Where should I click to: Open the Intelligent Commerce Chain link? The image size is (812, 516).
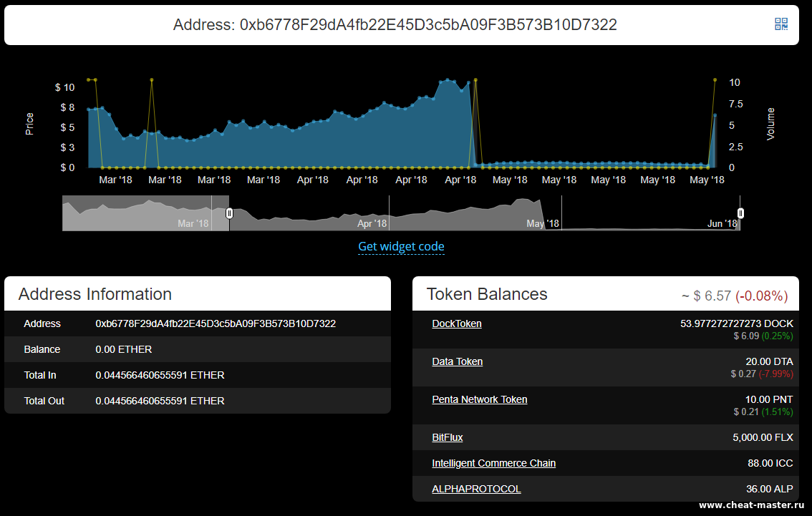point(494,463)
